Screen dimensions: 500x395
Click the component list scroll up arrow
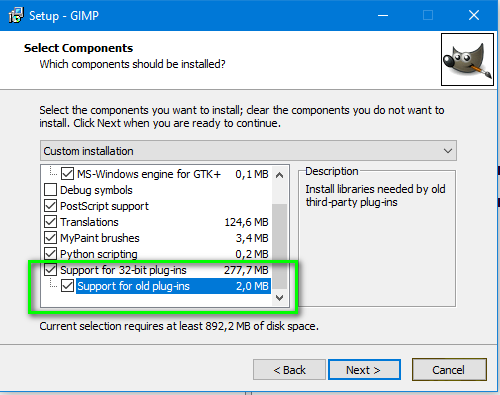click(280, 175)
